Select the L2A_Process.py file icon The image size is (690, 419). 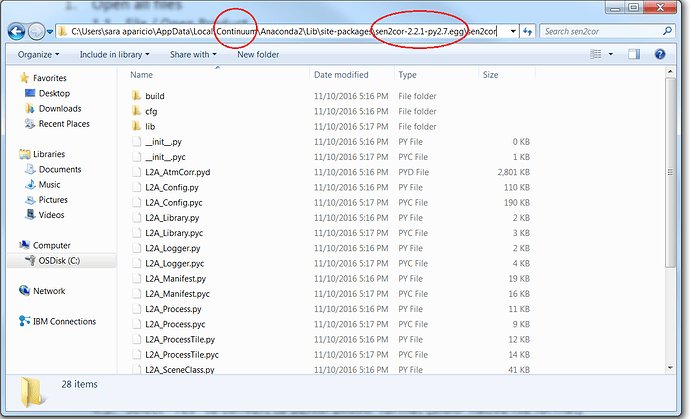click(x=137, y=309)
